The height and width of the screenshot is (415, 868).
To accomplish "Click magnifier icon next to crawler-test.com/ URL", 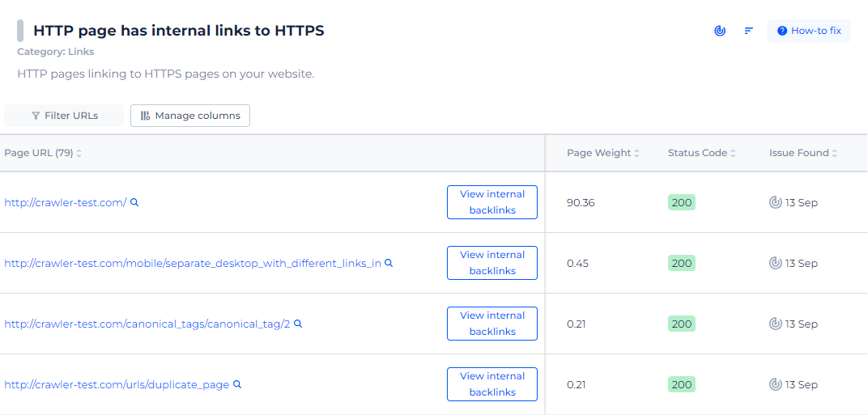I will tap(134, 202).
